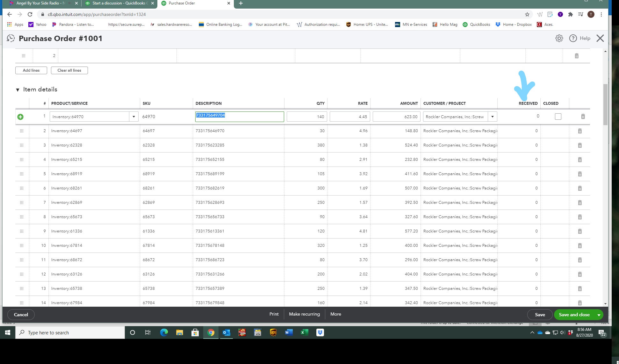Open Outlook from the taskbar
619x364 pixels.
[227, 332]
